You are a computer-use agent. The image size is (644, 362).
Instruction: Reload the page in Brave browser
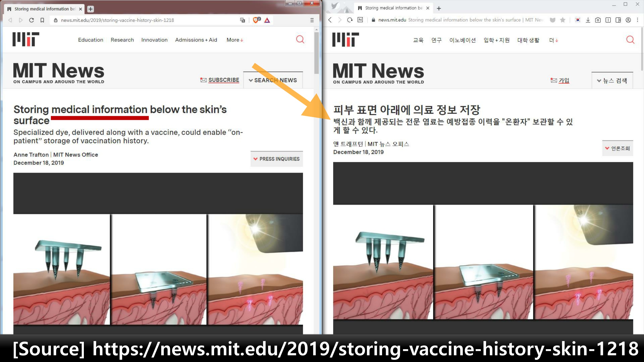click(32, 20)
